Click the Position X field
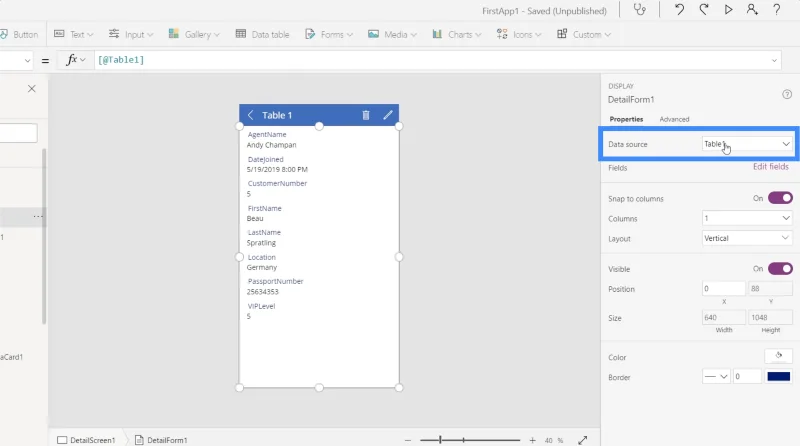800x446 pixels. [x=723, y=289]
